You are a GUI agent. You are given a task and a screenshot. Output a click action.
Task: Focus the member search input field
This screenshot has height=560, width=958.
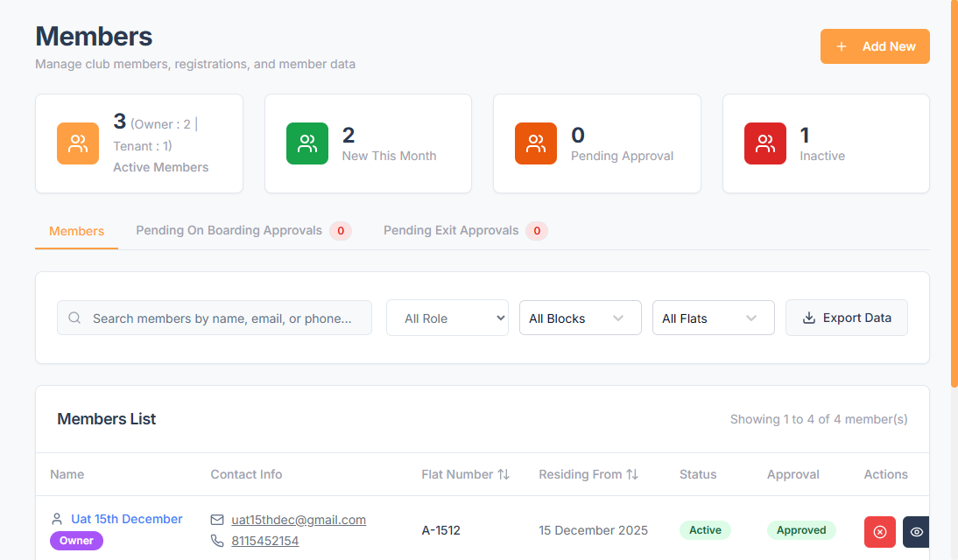pos(222,318)
